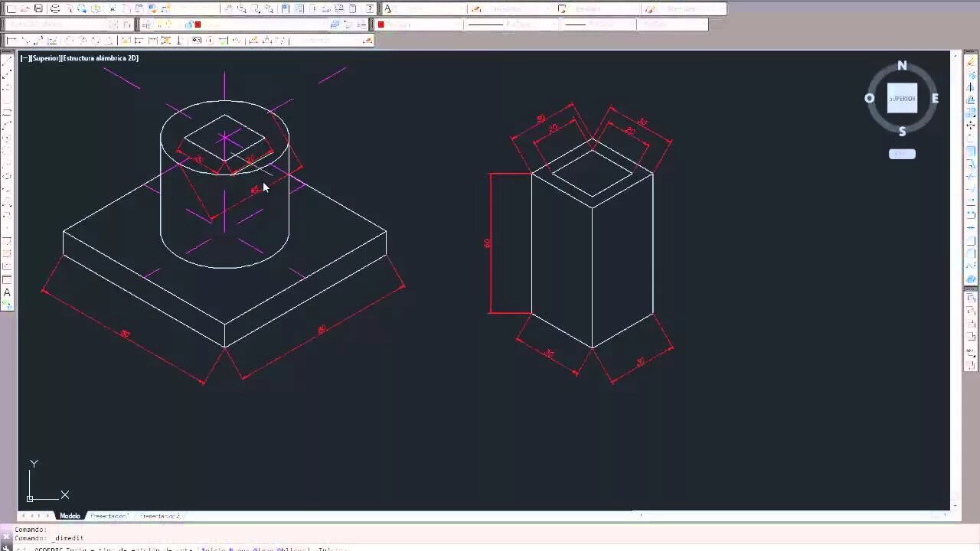Image resolution: width=980 pixels, height=551 pixels.
Task: Click the Open file icon
Action: pyautogui.click(x=25, y=9)
